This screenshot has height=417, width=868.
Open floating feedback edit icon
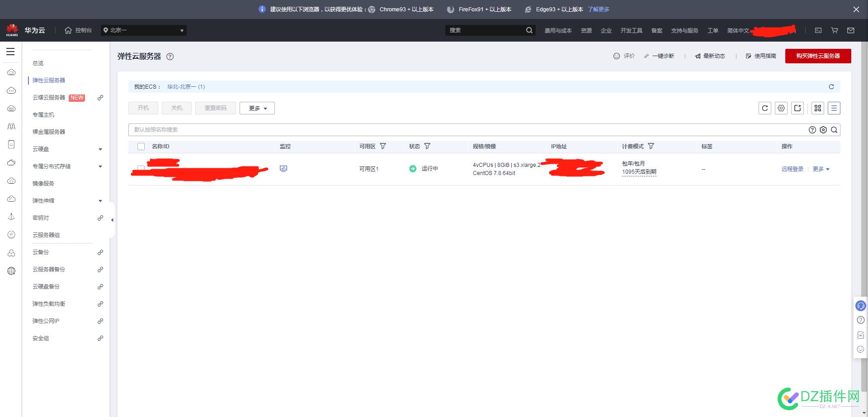pyautogui.click(x=861, y=335)
